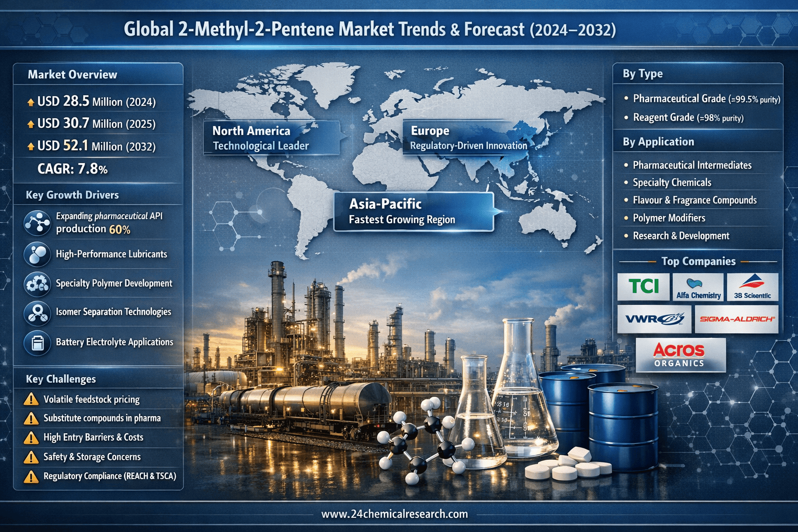The width and height of the screenshot is (798, 532).
Task: Click the Pharmaceutical Intermediates list item
Action: [691, 165]
